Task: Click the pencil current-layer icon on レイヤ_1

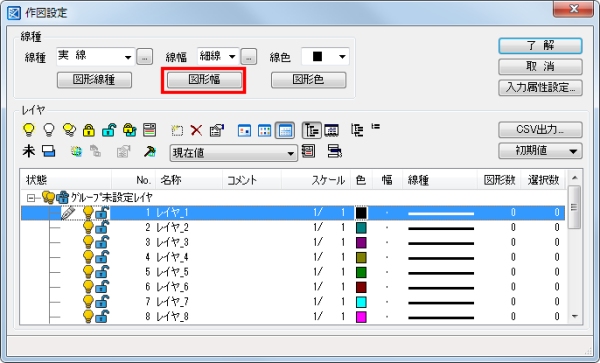Action: click(x=68, y=213)
